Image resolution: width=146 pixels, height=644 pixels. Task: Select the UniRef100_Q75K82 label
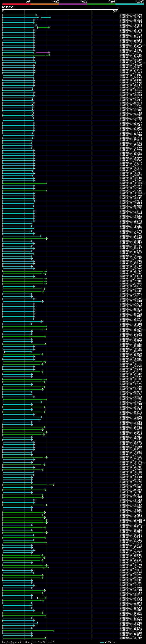pyautogui.click(x=131, y=251)
